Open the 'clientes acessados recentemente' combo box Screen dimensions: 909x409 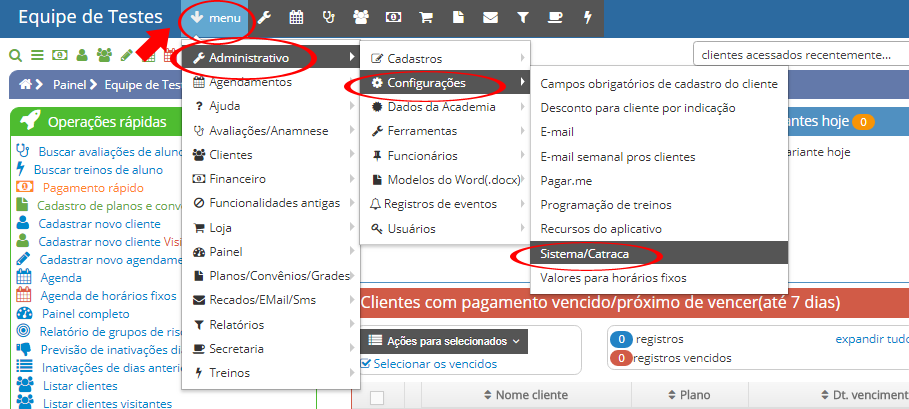(x=795, y=54)
